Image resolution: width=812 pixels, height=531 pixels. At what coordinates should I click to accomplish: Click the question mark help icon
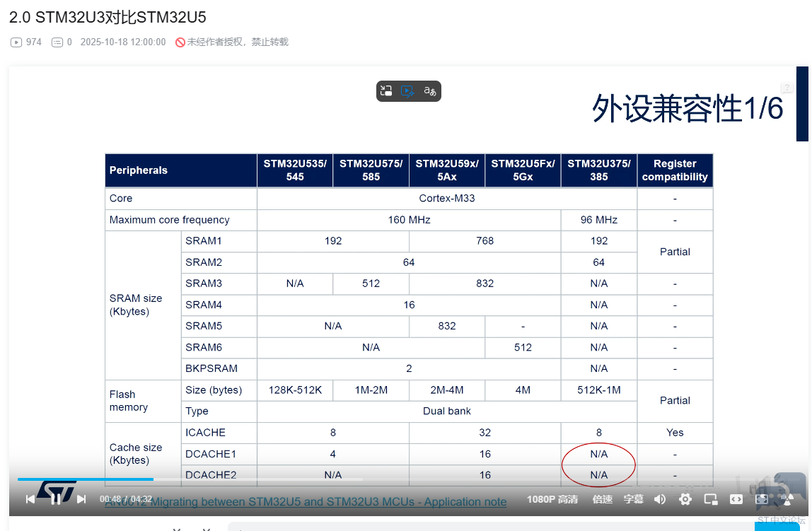click(x=787, y=88)
